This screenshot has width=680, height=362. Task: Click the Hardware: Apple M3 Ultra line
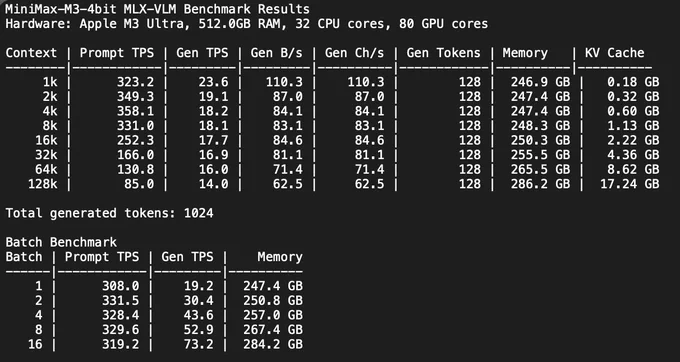(x=246, y=24)
